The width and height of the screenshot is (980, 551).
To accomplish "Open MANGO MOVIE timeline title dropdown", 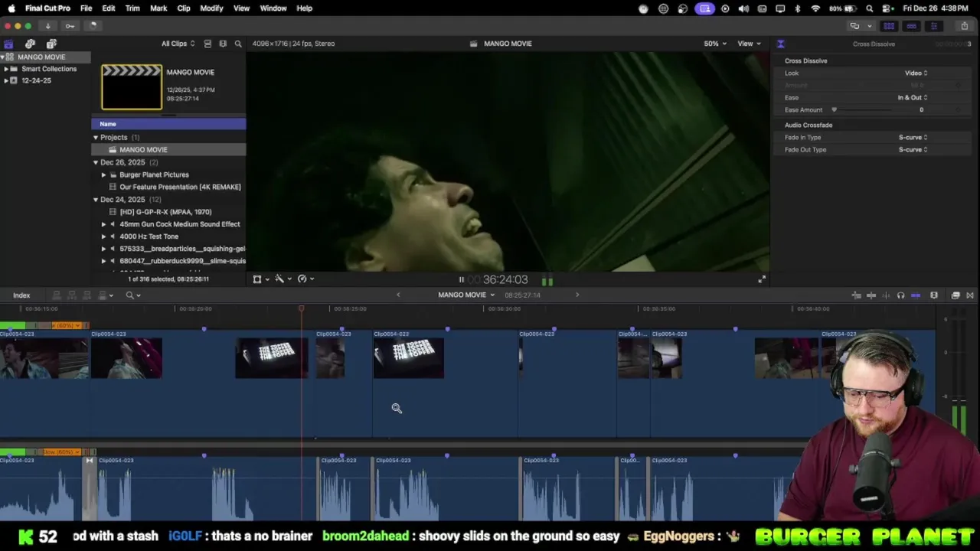I will (465, 295).
